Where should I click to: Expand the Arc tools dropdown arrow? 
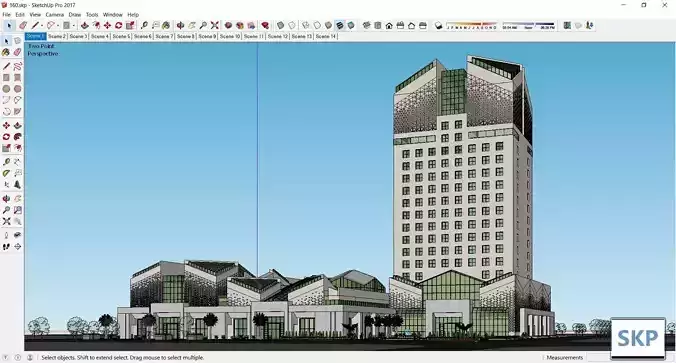coord(58,26)
